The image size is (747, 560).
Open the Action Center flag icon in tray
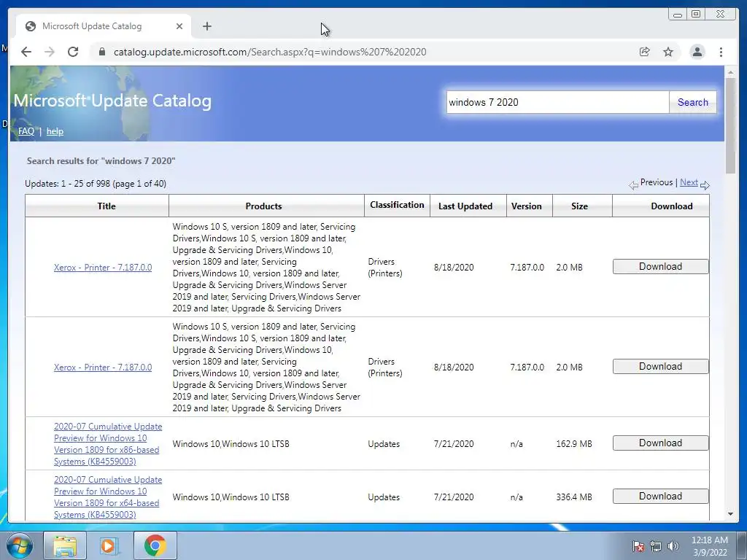638,546
